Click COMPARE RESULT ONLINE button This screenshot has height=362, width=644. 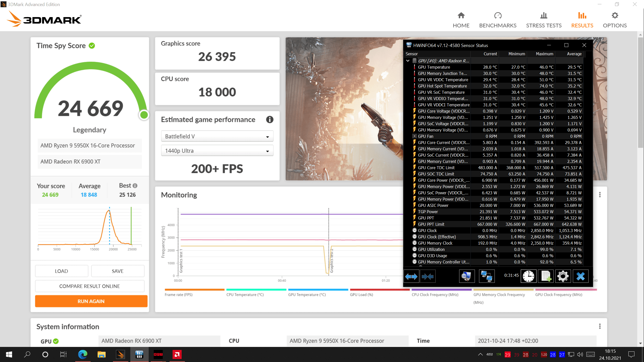pyautogui.click(x=90, y=286)
